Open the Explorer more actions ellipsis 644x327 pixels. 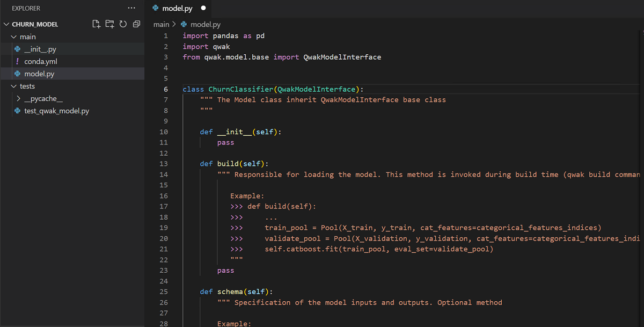131,8
